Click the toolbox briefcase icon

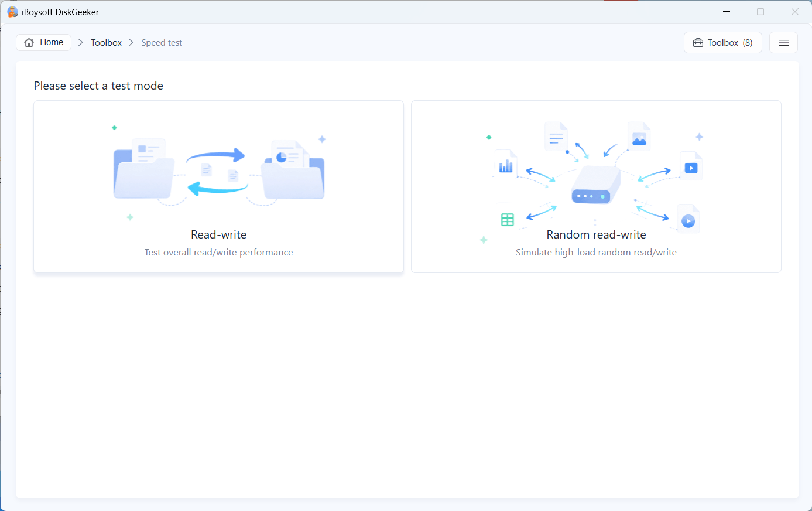pos(698,43)
